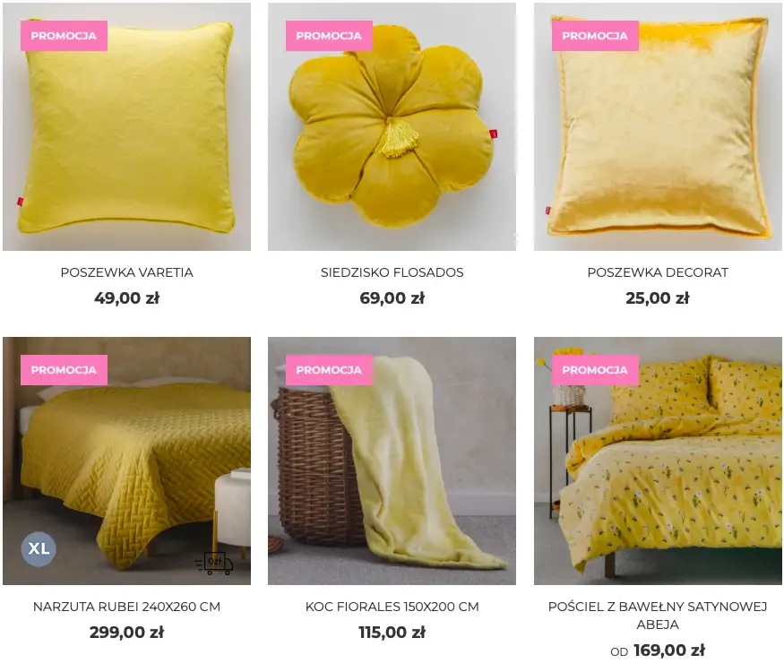Click the Promocja badge on Poszewka Varetia
Screen dimensions: 784x672
[x=64, y=36]
